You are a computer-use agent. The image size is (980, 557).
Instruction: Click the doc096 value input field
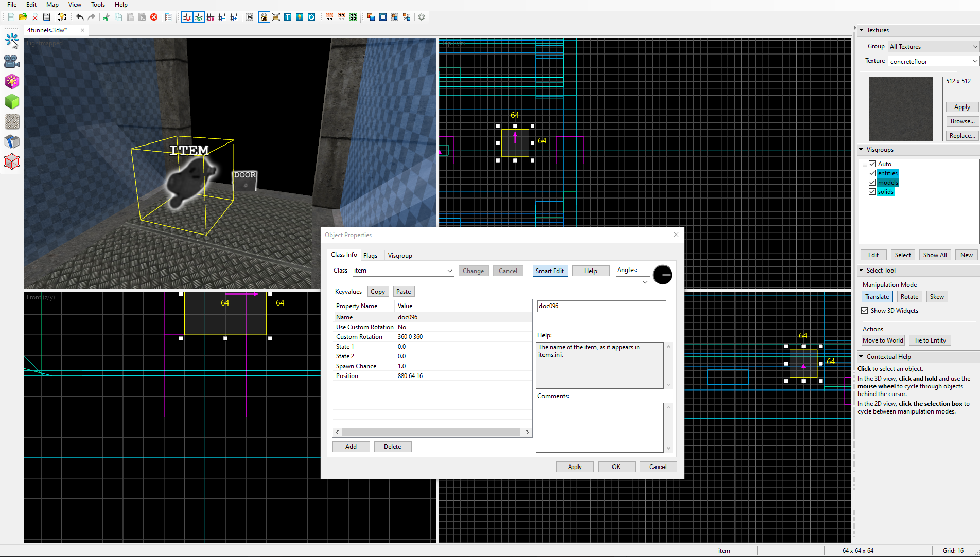click(601, 306)
